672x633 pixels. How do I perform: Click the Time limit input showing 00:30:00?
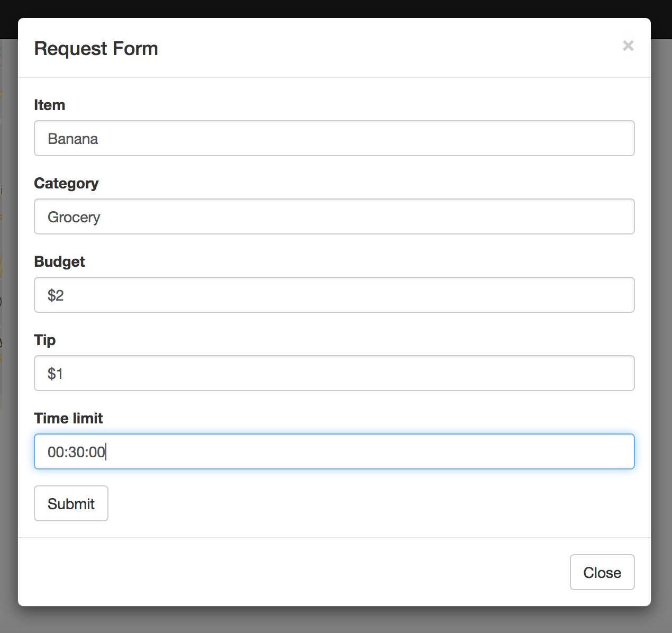[334, 451]
